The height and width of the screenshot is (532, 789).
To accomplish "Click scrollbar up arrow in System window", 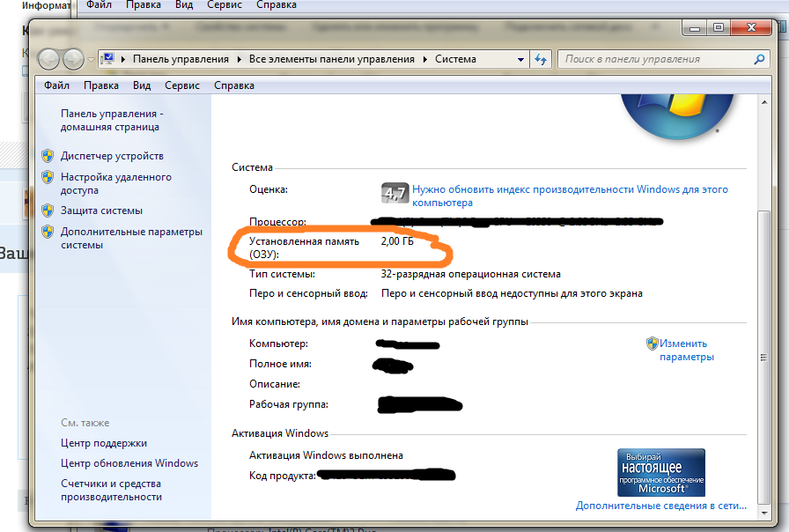I will click(x=764, y=103).
